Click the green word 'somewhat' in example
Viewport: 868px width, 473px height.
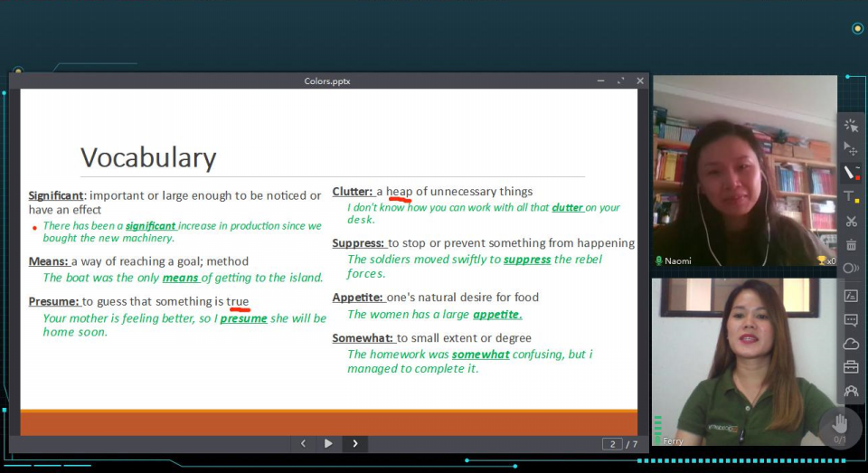click(480, 355)
